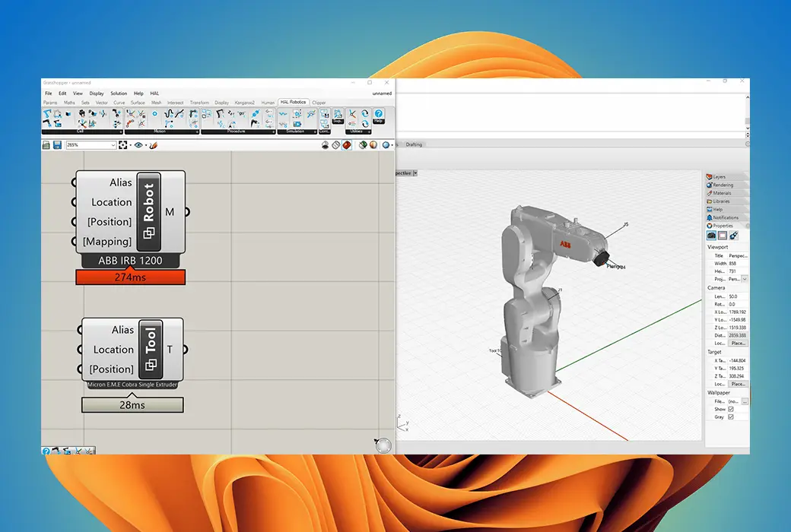This screenshot has width=791, height=532.
Task: Disable preview with the dark preview-off icon
Action: click(x=326, y=145)
